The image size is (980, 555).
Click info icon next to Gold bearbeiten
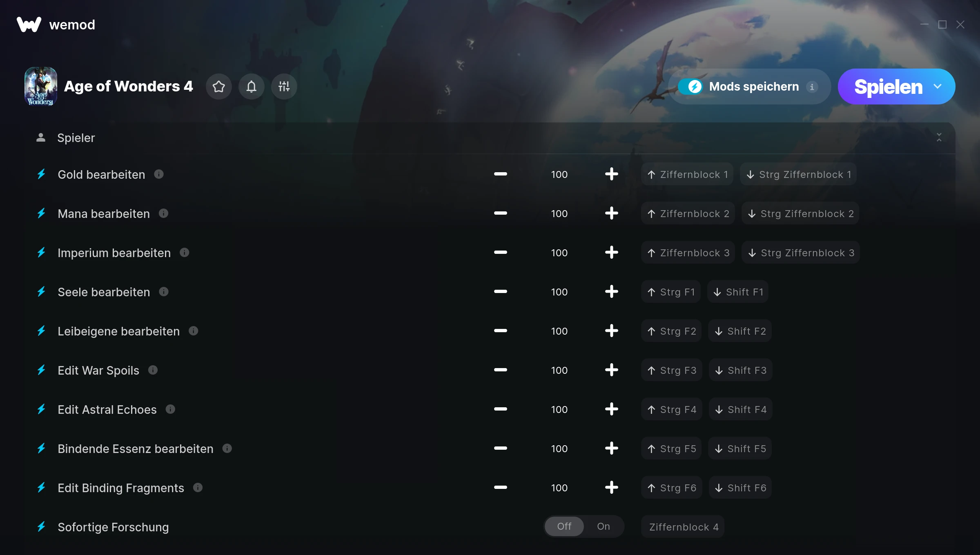pos(159,174)
